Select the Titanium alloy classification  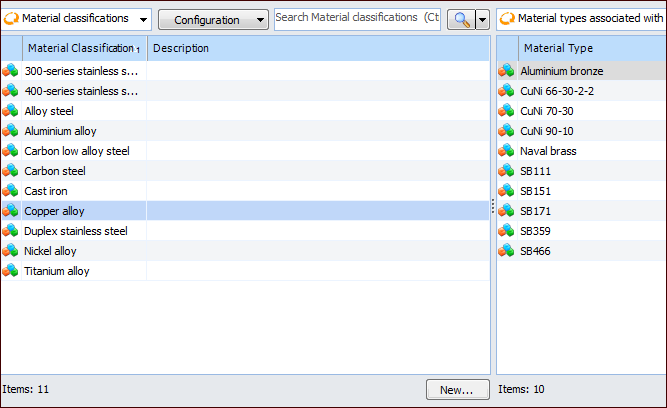tap(57, 271)
